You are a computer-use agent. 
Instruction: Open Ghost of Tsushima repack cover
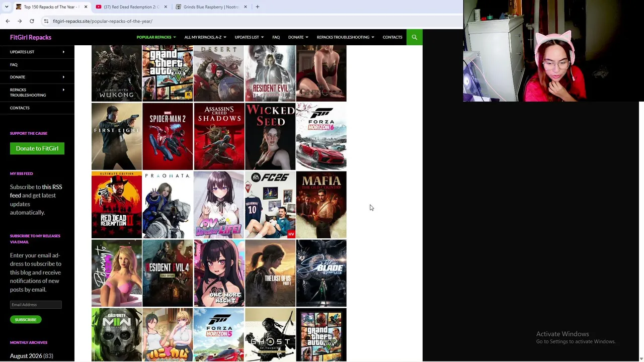270,335
